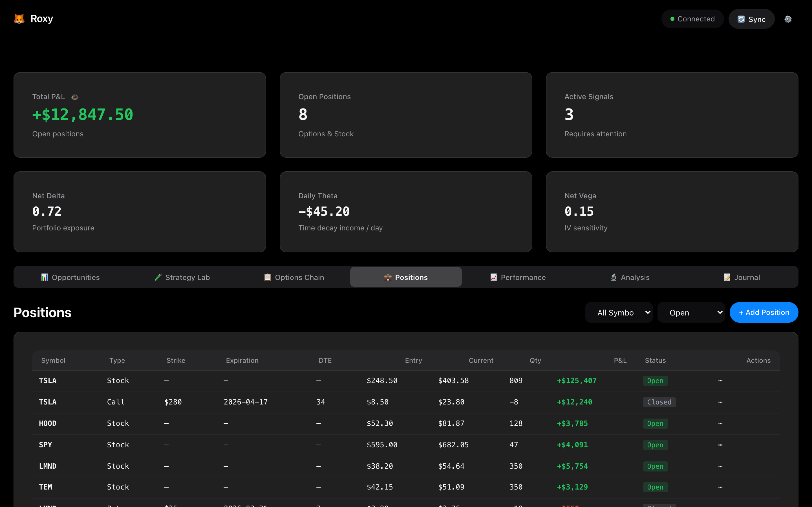Screen dimensions: 812x507
Task: Open actions menu for HOOD row
Action: coord(720,424)
